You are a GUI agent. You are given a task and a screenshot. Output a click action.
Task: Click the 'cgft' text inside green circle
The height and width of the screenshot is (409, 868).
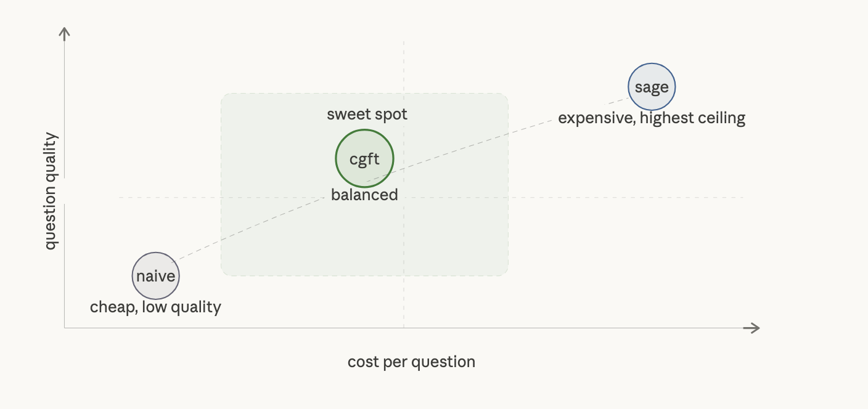click(x=364, y=160)
